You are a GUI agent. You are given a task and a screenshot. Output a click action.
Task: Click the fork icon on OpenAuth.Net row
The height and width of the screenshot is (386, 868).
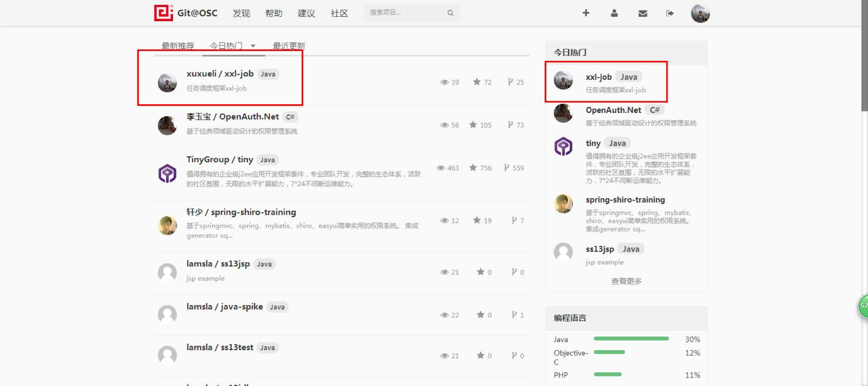pos(510,125)
